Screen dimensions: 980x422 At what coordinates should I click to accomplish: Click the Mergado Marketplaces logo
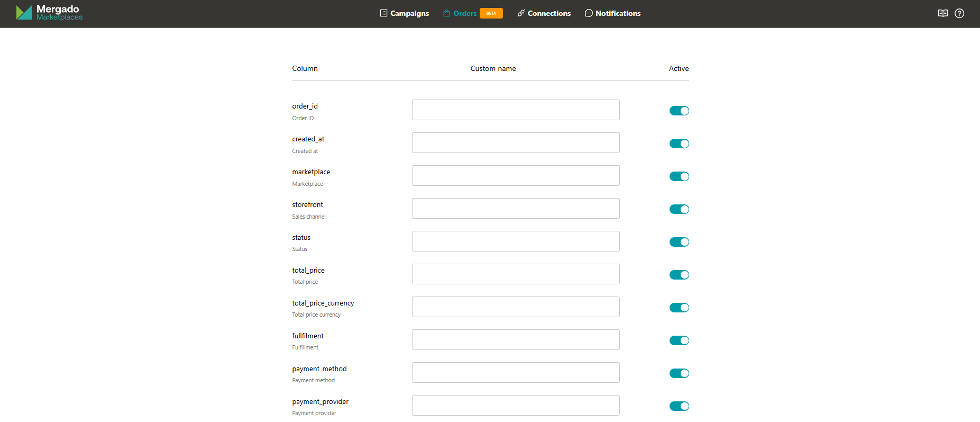coord(49,13)
